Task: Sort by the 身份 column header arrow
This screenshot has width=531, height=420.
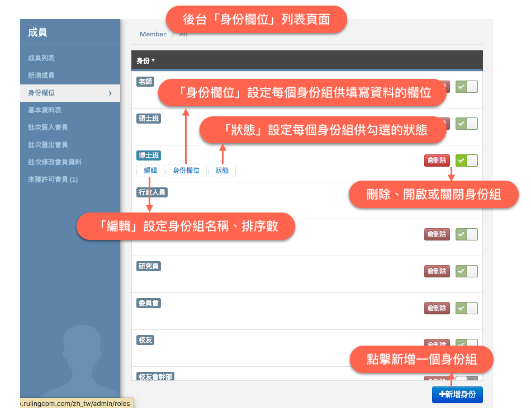Action: (153, 60)
